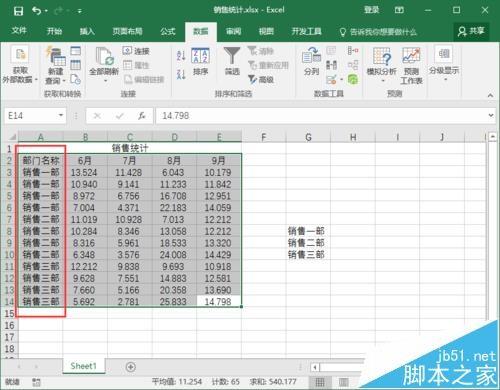This screenshot has height=390, width=500.
Task: Click the macro recording icon in status bar
Action: point(36,382)
